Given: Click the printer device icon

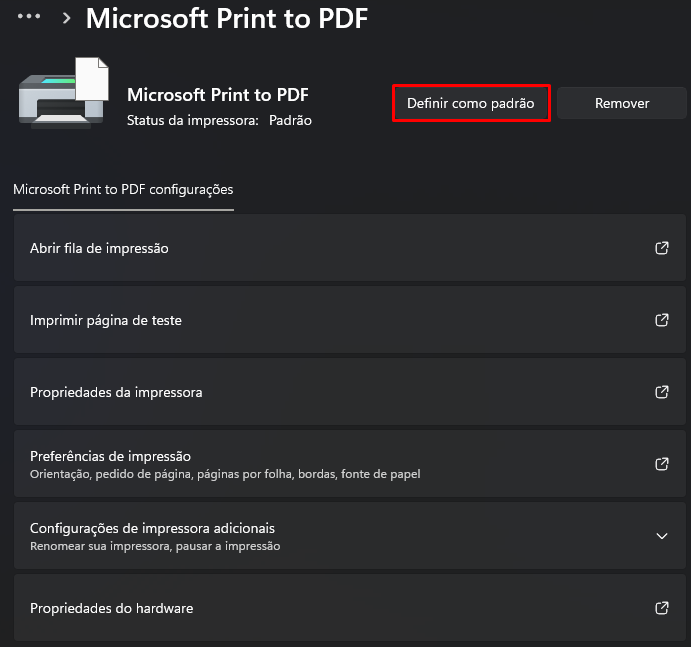Looking at the screenshot, I should 62,94.
